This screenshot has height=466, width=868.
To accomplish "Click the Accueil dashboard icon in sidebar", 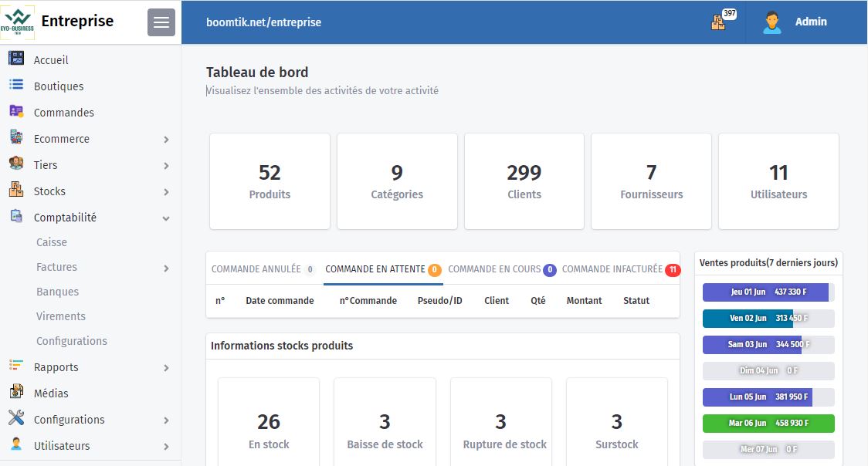I will (15, 59).
